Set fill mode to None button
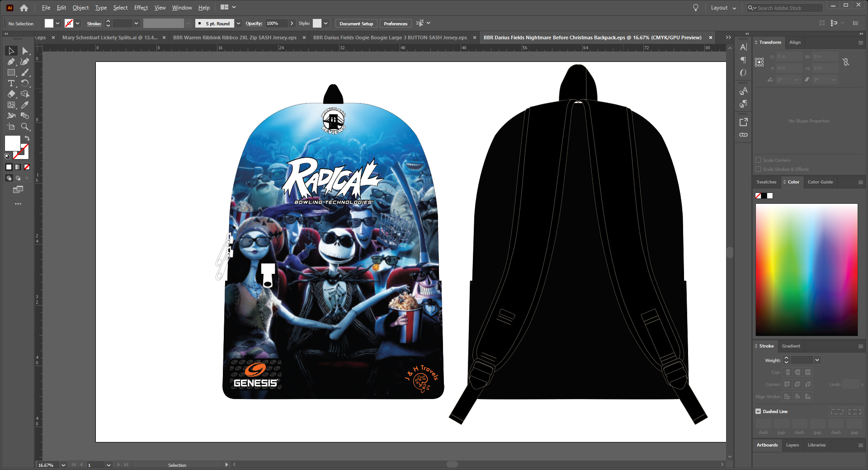Screen dimensions: 868x470 tap(27, 167)
